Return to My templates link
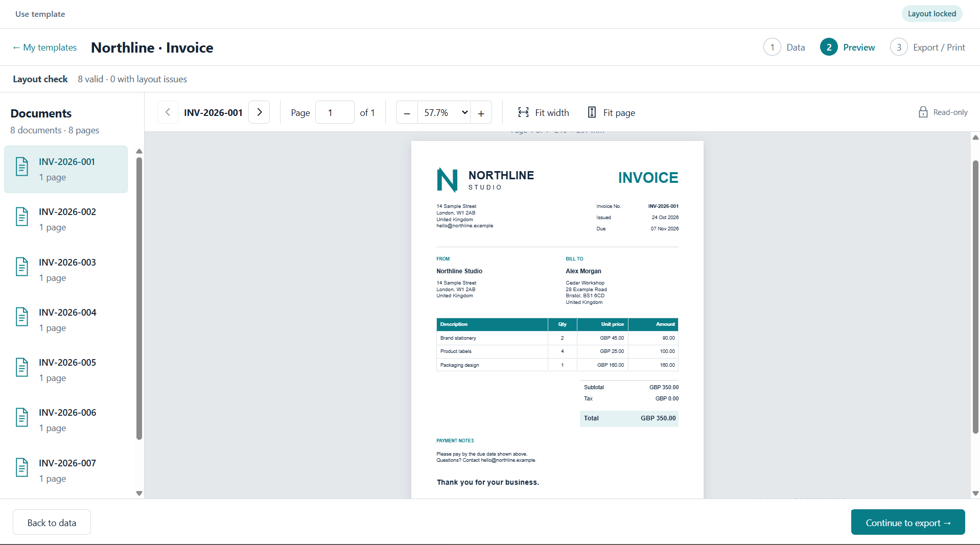 click(x=44, y=48)
